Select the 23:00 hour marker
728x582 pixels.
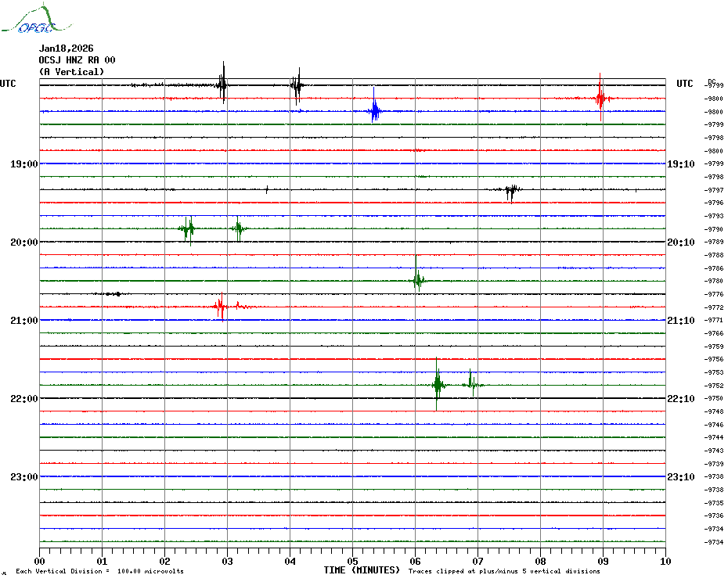(x=23, y=477)
